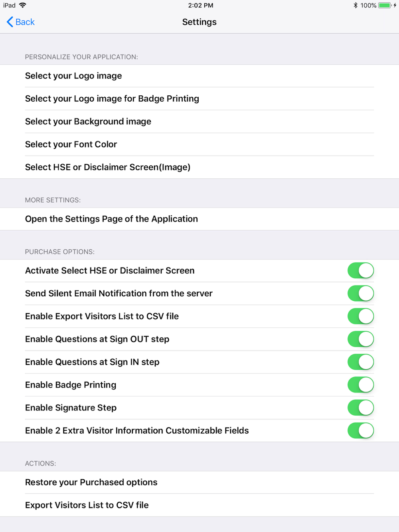The height and width of the screenshot is (532, 399).
Task: Open the Settings Page of the Application
Action: 199,219
